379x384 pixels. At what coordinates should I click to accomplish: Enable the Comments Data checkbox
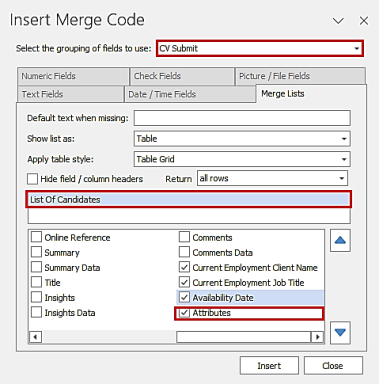click(x=184, y=252)
